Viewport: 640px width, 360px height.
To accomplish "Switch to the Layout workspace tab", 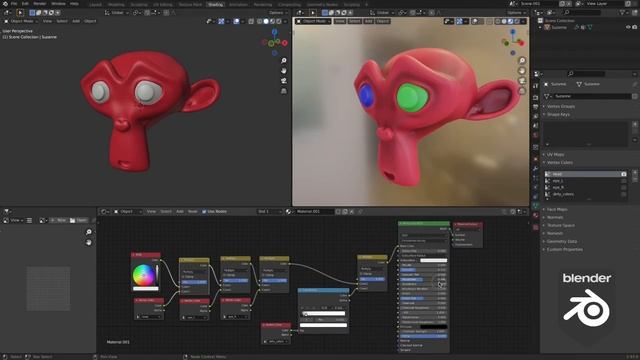I will (96, 5).
